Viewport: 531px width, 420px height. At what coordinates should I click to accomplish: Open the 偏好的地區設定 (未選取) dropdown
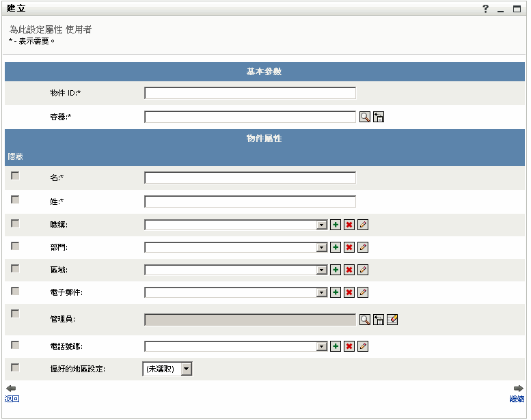click(167, 369)
